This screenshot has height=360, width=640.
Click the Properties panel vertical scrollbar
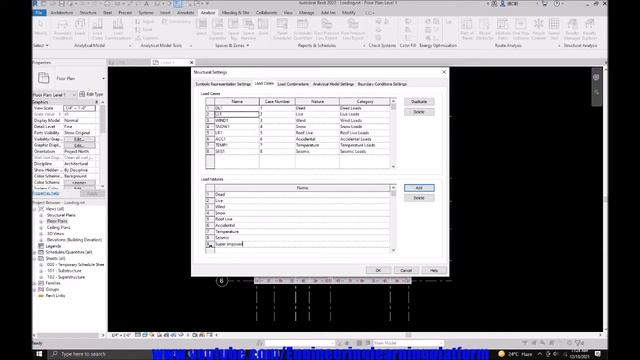102,143
